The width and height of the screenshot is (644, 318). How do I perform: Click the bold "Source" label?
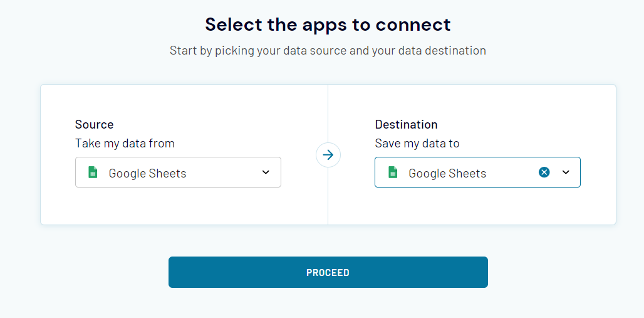tap(94, 124)
